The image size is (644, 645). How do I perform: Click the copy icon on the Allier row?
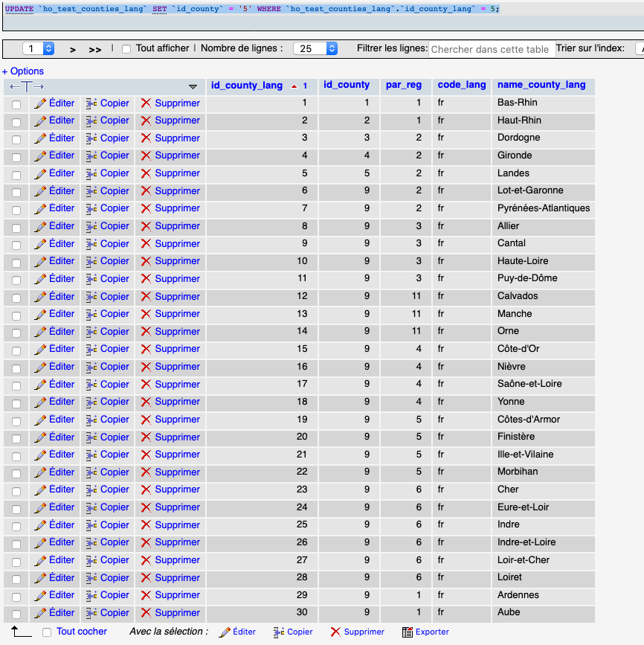pos(91,226)
